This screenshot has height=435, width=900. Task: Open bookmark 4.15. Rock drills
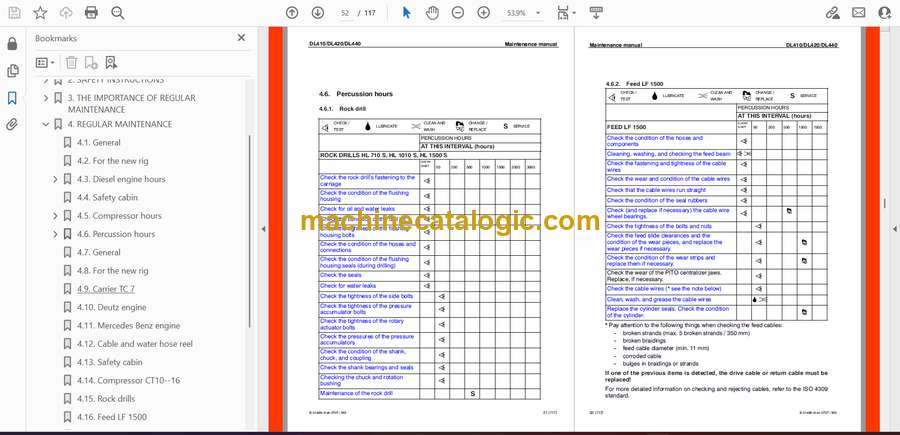click(108, 398)
